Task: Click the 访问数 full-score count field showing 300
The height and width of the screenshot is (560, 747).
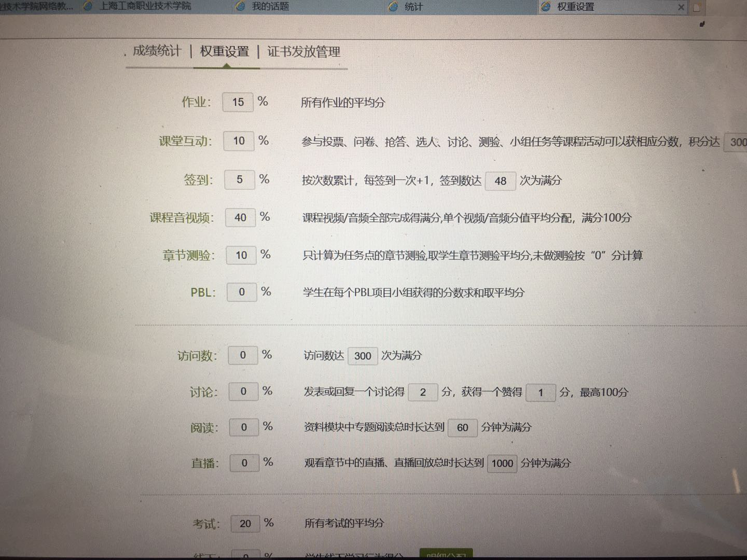Action: click(363, 356)
